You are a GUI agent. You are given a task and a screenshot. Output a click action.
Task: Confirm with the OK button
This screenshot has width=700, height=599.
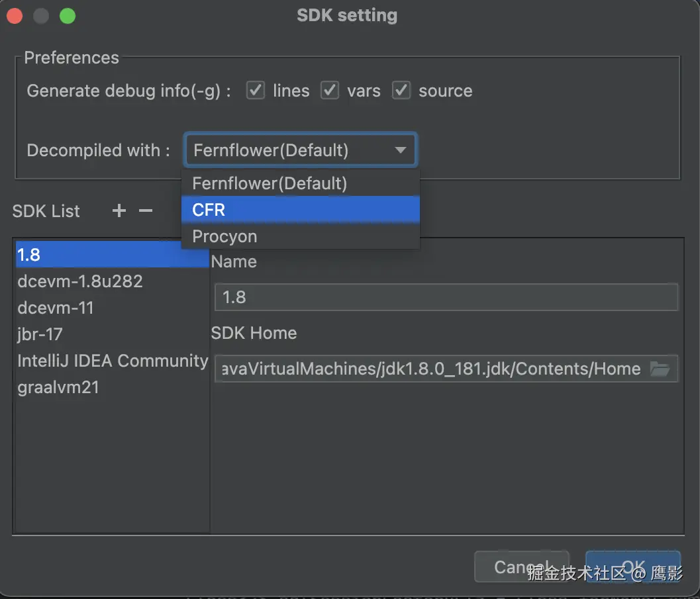click(x=632, y=567)
